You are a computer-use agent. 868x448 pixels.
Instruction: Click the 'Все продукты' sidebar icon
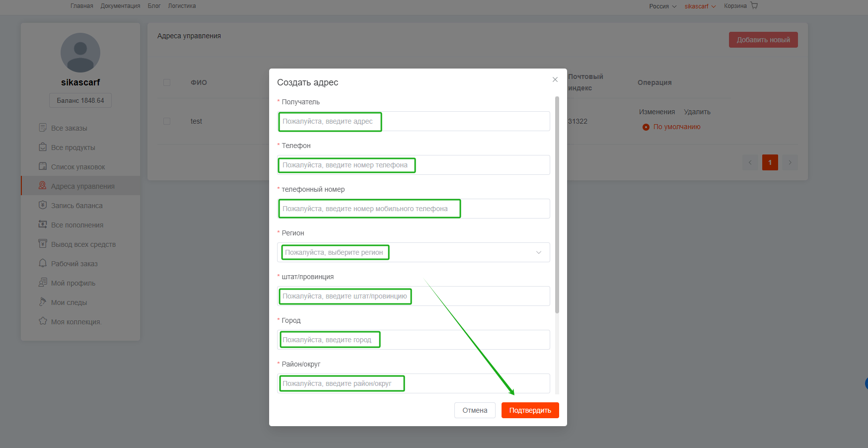click(x=43, y=147)
